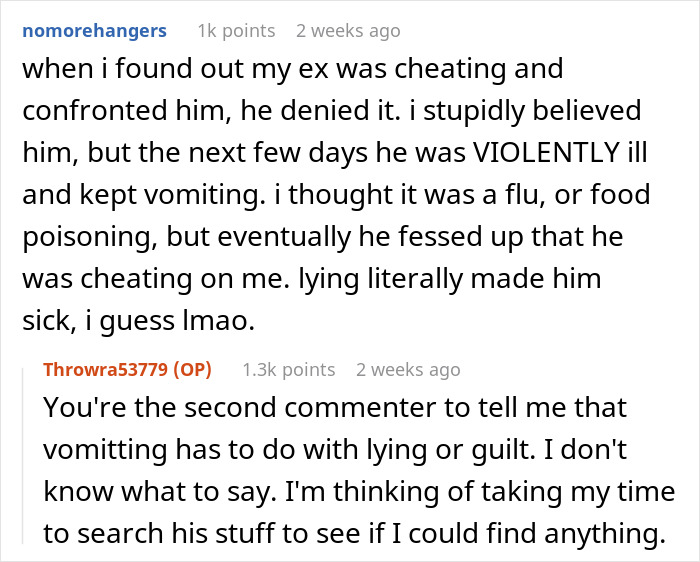Click the word 'vomitting' in OP's reply
The image size is (700, 562).
[x=105, y=449]
